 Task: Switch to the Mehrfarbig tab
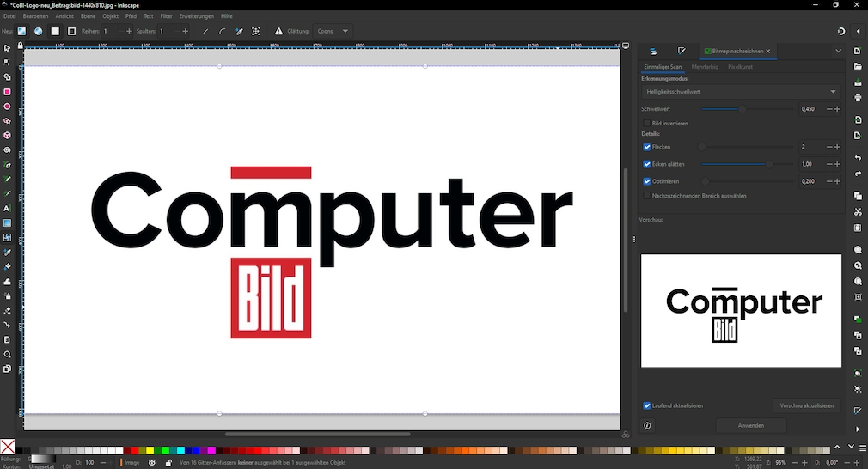coord(705,67)
